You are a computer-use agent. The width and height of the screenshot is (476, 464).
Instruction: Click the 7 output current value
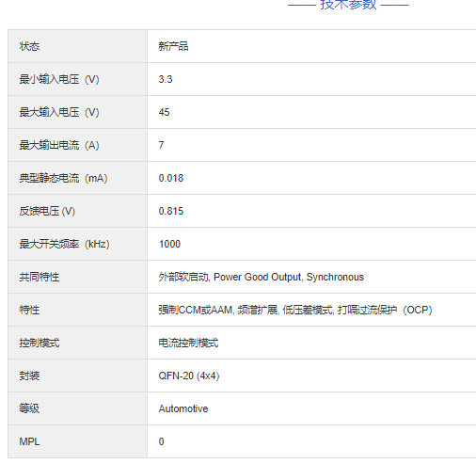pos(161,145)
